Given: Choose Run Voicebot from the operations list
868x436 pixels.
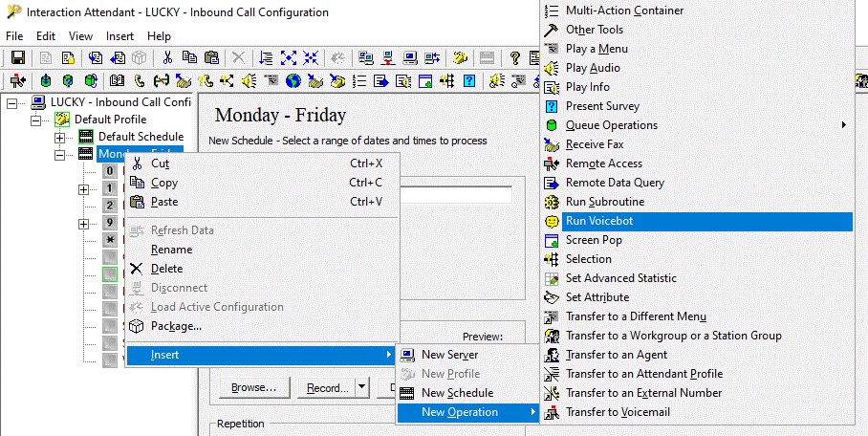Looking at the screenshot, I should pyautogui.click(x=598, y=221).
